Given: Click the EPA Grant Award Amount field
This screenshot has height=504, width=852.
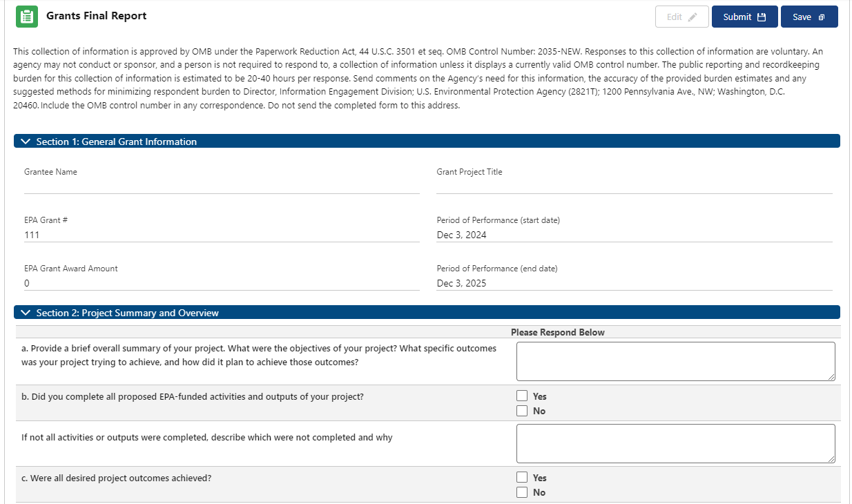Looking at the screenshot, I should click(x=27, y=283).
